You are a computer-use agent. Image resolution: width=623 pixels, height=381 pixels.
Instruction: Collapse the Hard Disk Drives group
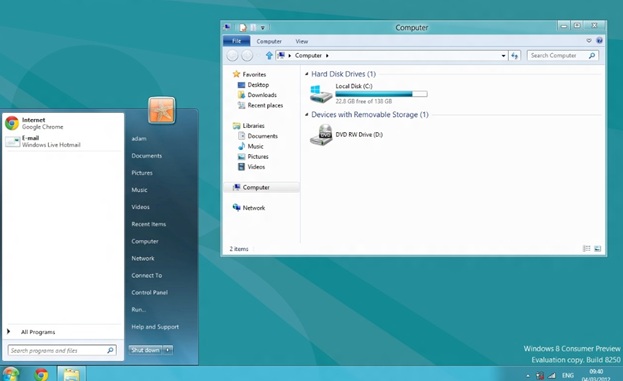(307, 74)
